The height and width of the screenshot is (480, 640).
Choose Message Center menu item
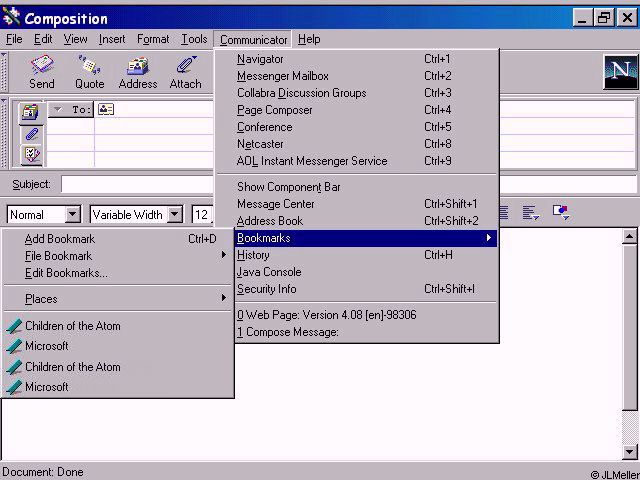coord(357,204)
